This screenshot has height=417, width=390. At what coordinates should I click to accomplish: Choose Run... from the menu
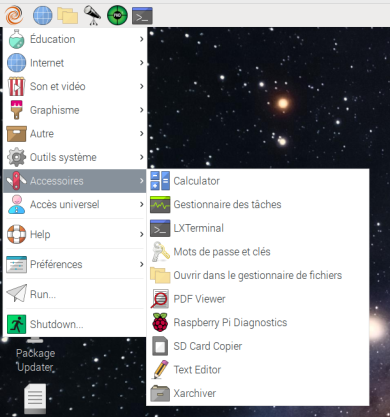75,294
